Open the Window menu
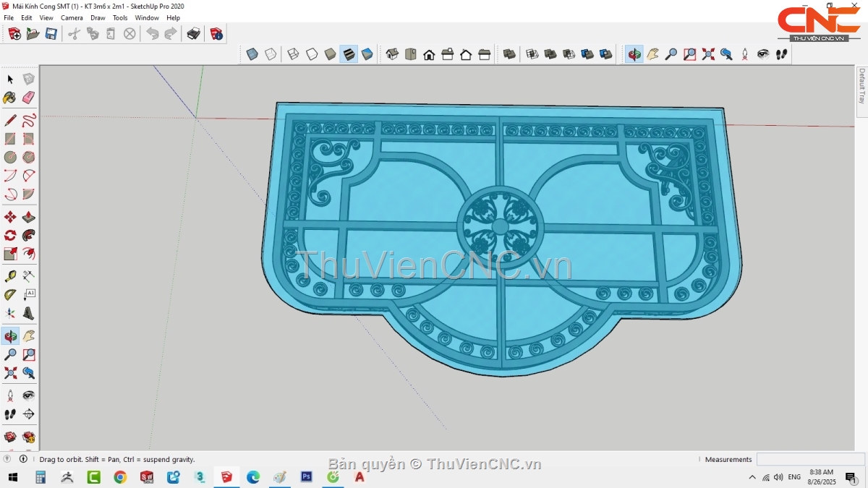Screen dimensions: 868x488 tap(147, 17)
